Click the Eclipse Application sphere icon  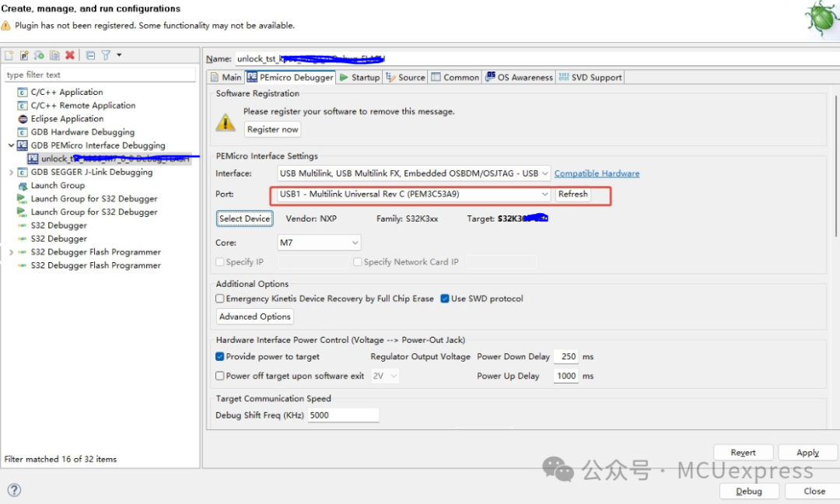[23, 119]
